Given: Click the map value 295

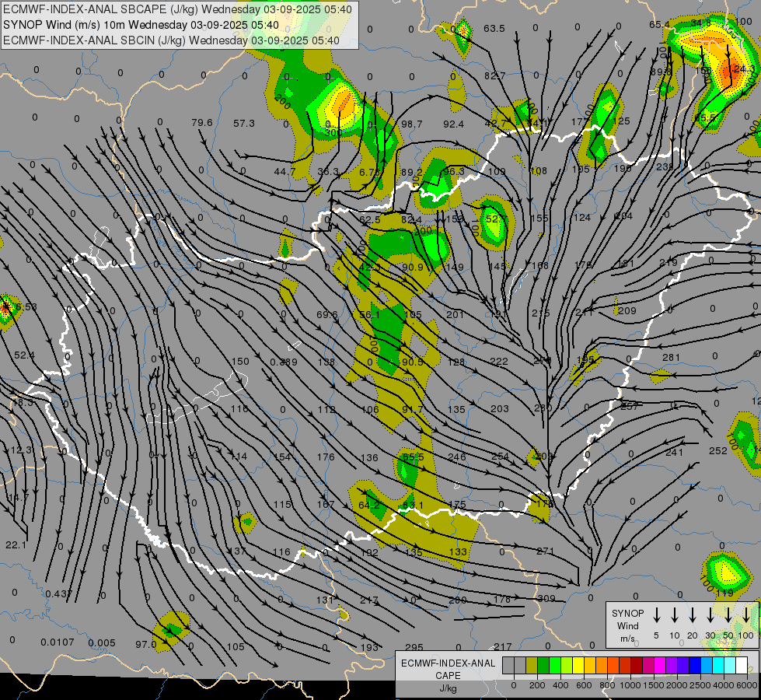Looking at the screenshot, I should [414, 648].
